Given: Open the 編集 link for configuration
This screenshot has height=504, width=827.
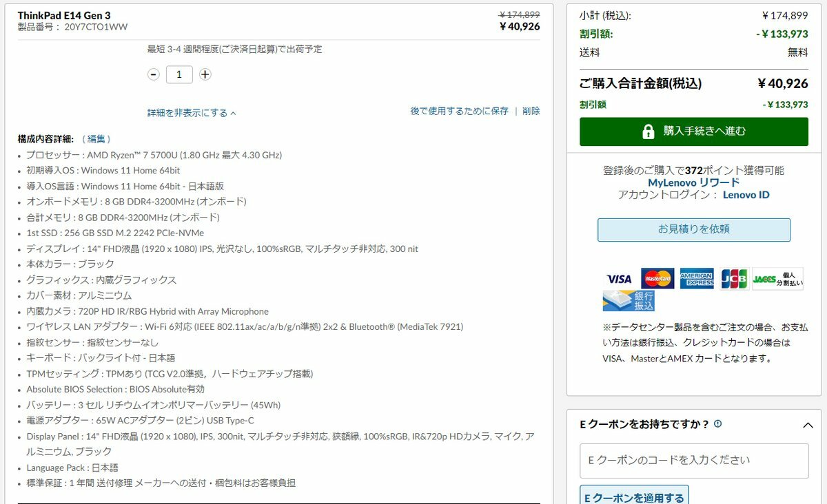Looking at the screenshot, I should (96, 139).
